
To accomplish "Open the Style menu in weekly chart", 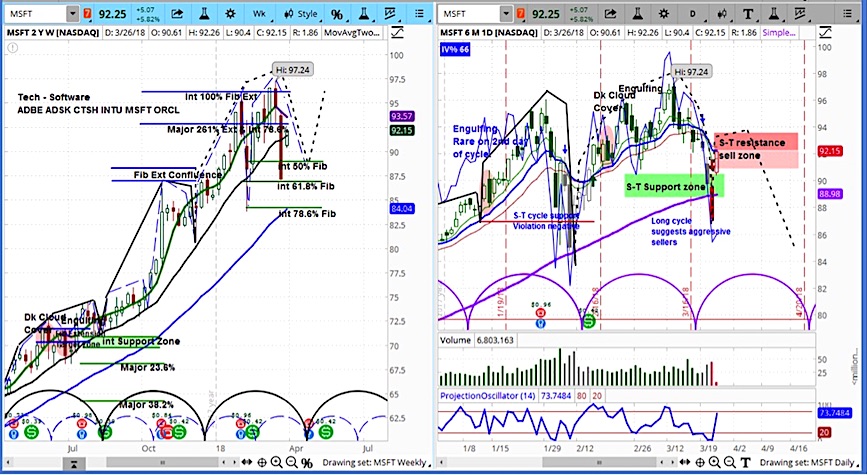I will click(301, 14).
